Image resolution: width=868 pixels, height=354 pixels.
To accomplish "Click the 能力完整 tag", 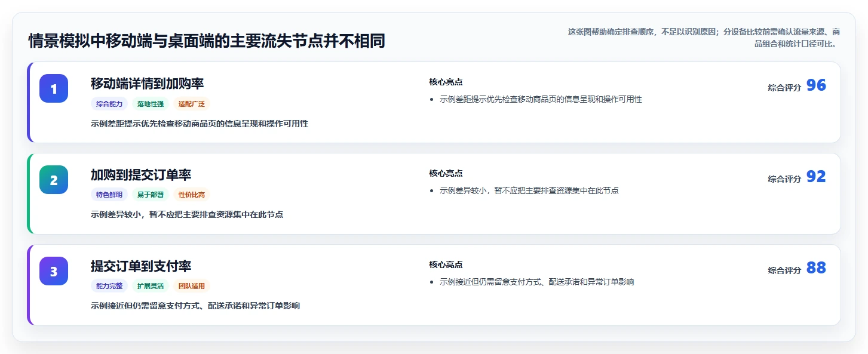I will [x=109, y=286].
